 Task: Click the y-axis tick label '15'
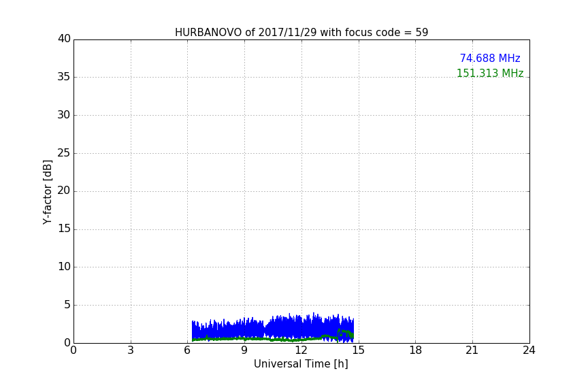(64, 229)
